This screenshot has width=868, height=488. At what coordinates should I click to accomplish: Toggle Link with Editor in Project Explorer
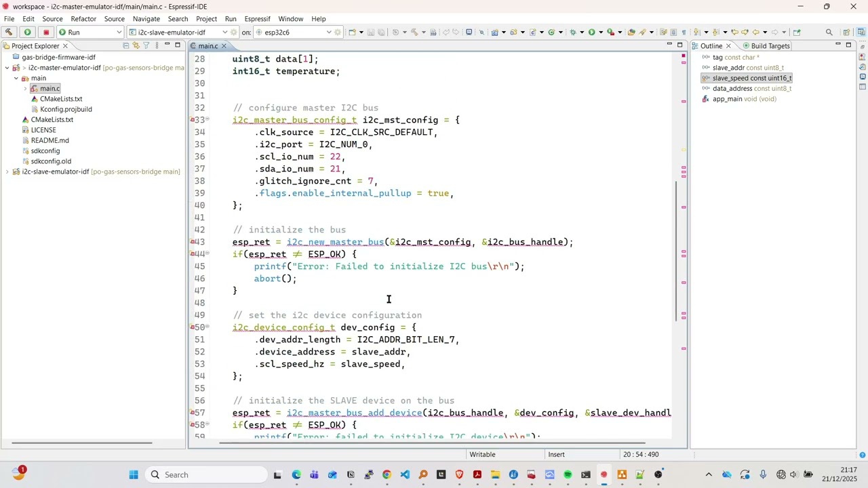136,45
